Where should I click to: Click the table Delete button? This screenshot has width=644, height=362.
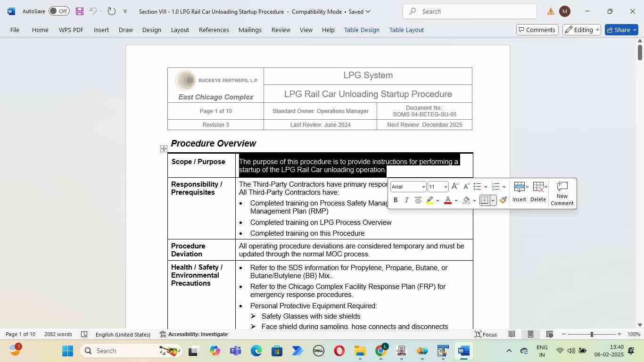538,192
